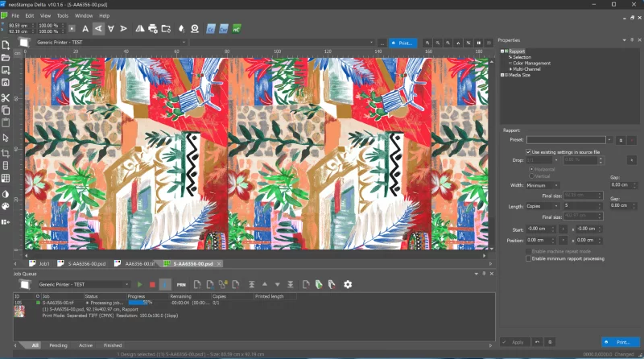Select the Crop tool in left sidebar
Image resolution: width=644 pixels, height=359 pixels.
coord(6,152)
